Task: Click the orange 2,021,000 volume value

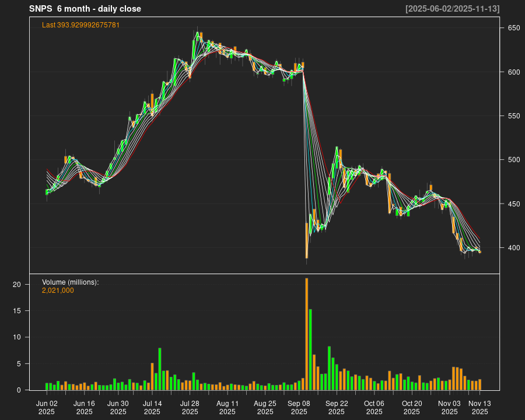Action: coord(58,290)
